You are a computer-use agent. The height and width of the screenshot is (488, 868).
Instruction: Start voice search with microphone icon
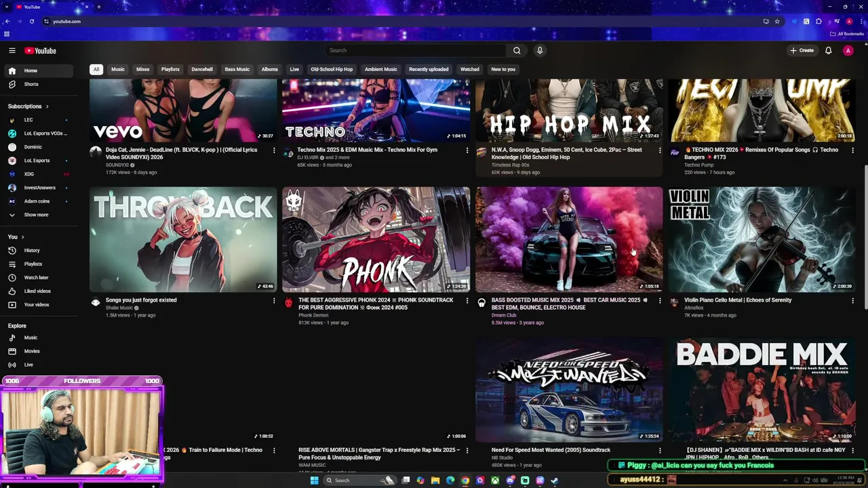pyautogui.click(x=540, y=50)
